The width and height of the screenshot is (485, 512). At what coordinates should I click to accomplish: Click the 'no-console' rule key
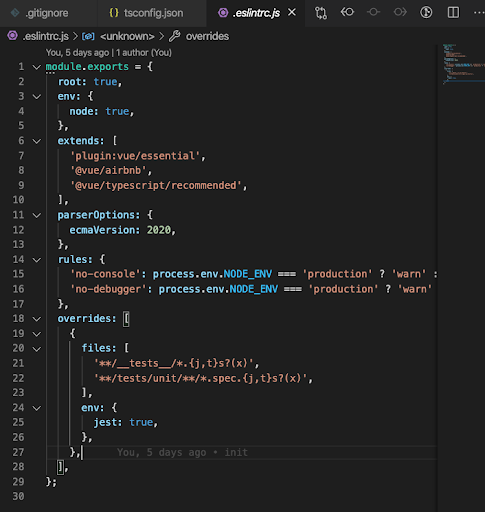(x=105, y=274)
